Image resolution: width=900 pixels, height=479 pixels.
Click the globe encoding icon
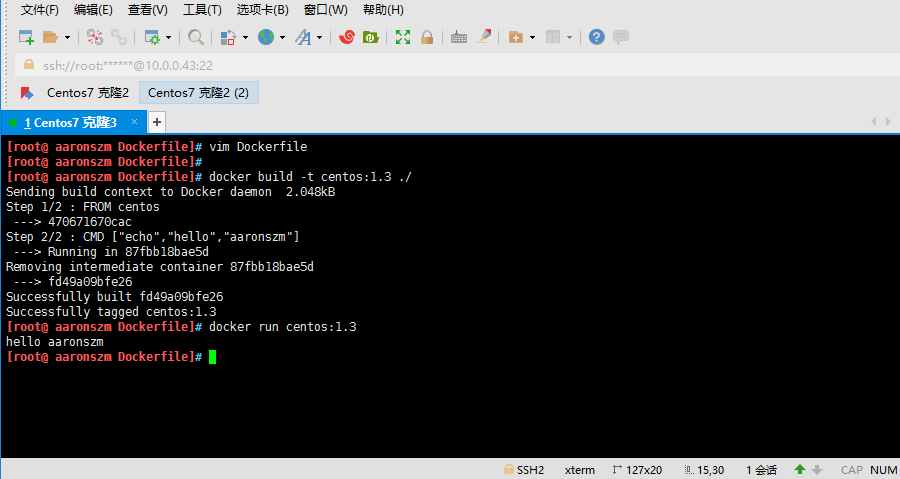click(266, 37)
